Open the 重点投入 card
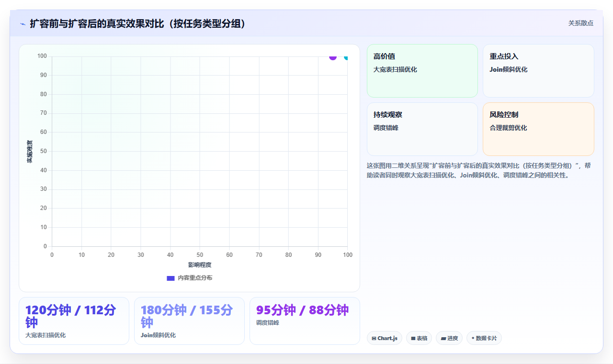The image size is (613, 364). 538,71
